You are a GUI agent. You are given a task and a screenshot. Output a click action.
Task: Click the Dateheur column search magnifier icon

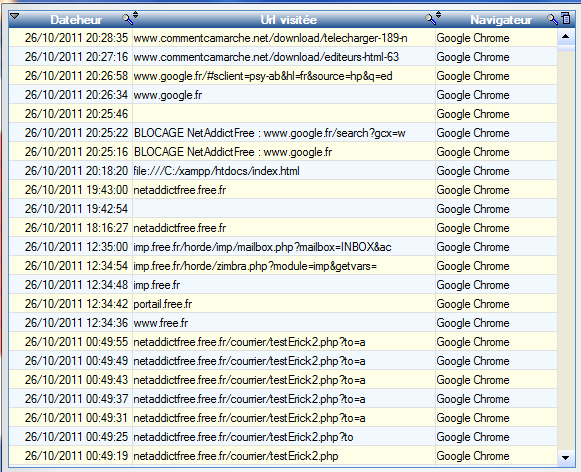tap(127, 19)
